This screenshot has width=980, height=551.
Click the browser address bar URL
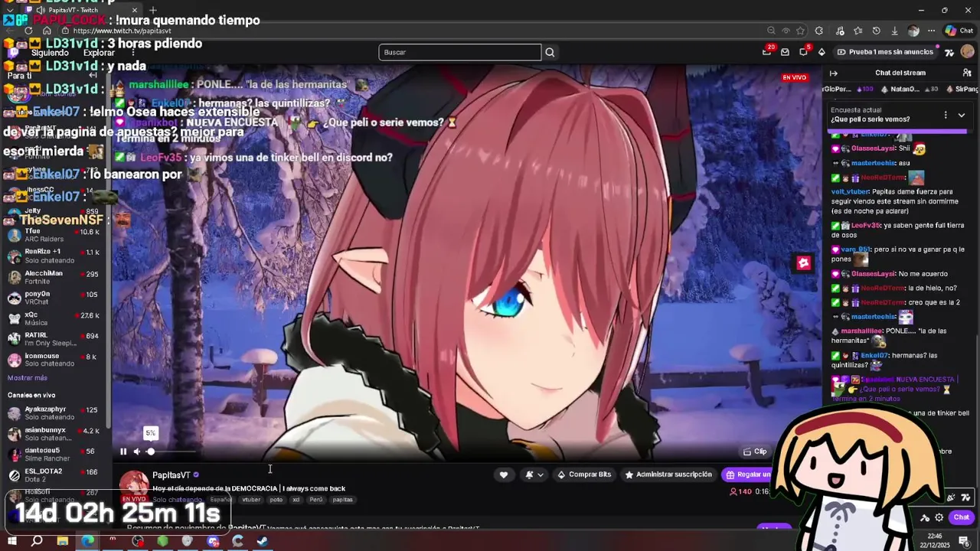point(122,31)
